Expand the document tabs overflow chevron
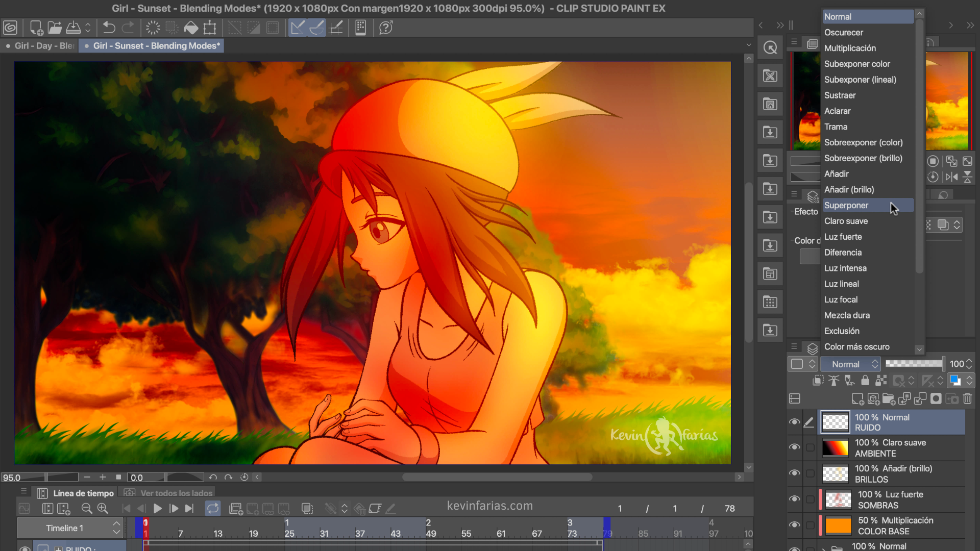Image resolution: width=980 pixels, height=551 pixels. (x=749, y=45)
